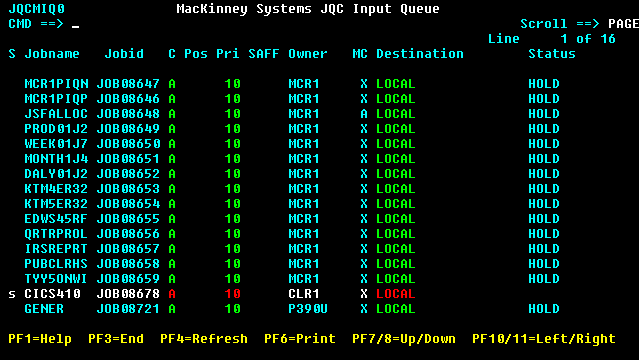Click the Status column header

pyautogui.click(x=552, y=54)
